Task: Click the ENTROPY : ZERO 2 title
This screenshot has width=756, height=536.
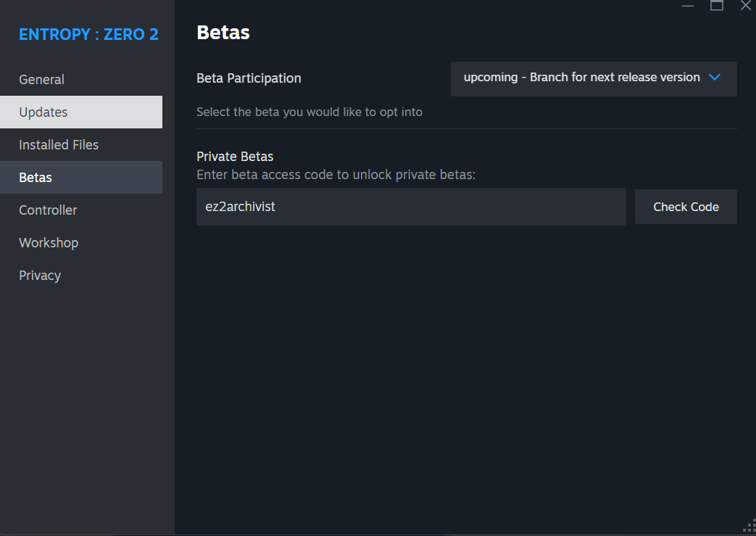Action: point(88,35)
